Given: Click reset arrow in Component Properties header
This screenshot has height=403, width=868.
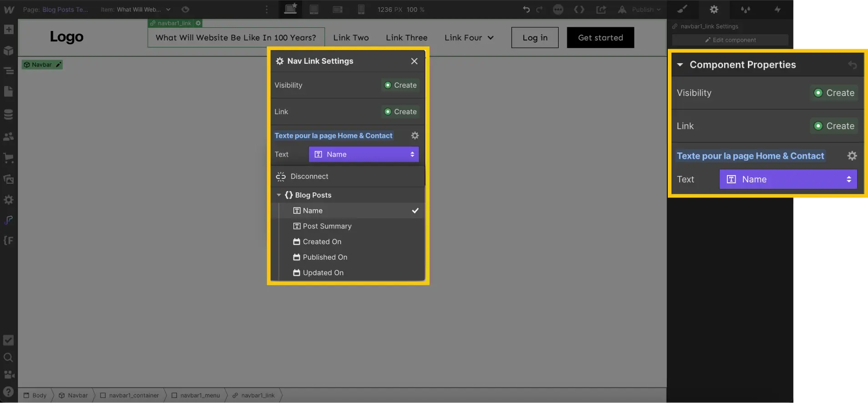Looking at the screenshot, I should [x=853, y=65].
